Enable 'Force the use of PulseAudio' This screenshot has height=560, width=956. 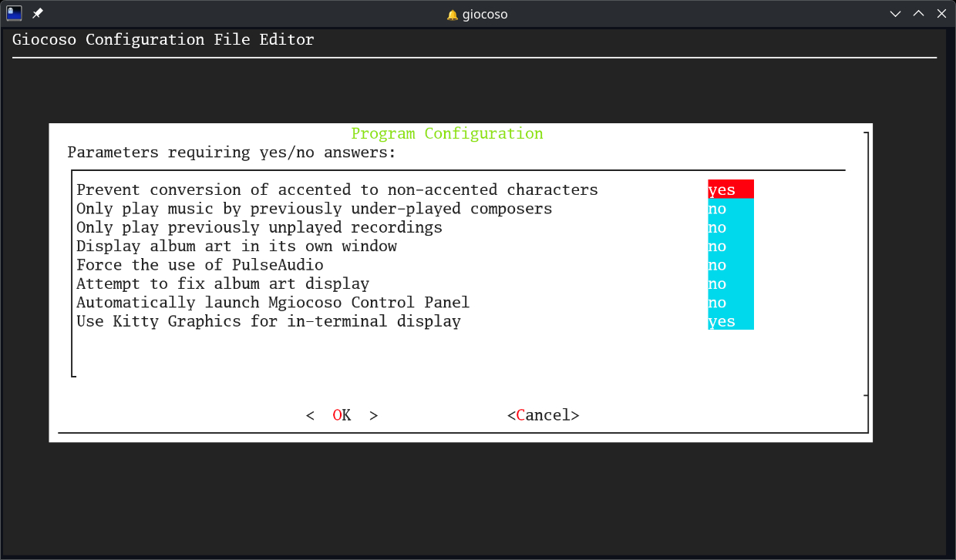(729, 264)
